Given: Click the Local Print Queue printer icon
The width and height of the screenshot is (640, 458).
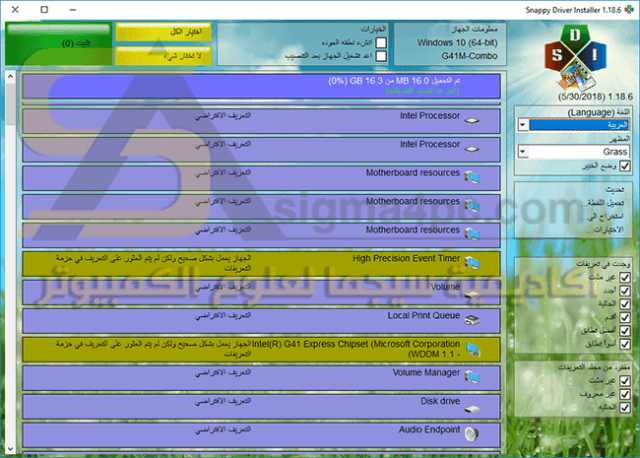Looking at the screenshot, I should click(472, 320).
